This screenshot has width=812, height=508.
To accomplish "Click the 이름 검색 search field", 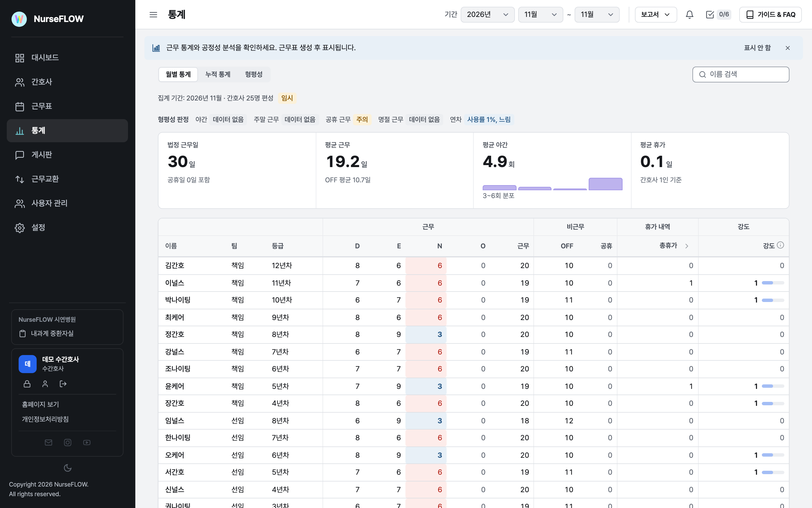I will tap(741, 74).
